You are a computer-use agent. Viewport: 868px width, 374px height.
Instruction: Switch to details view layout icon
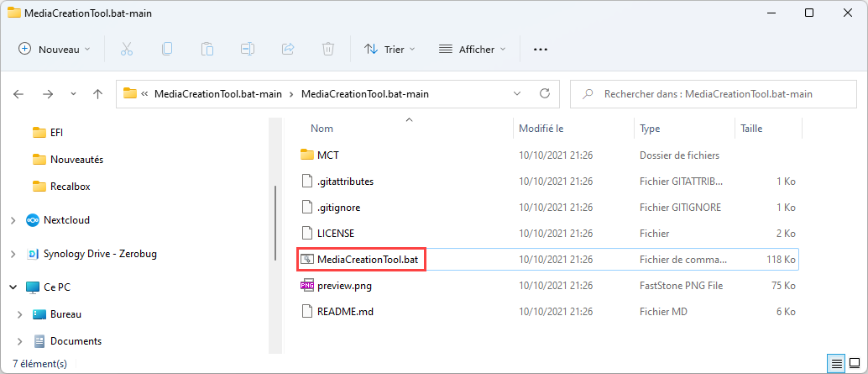(836, 364)
